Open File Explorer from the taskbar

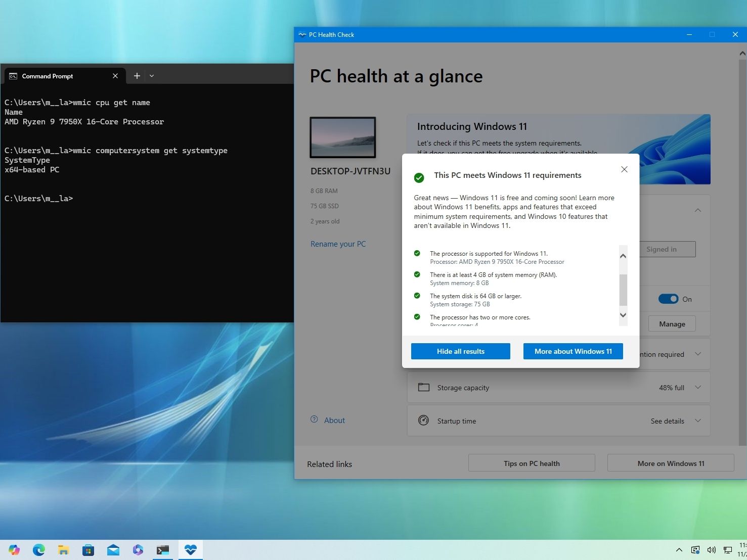pos(63,550)
